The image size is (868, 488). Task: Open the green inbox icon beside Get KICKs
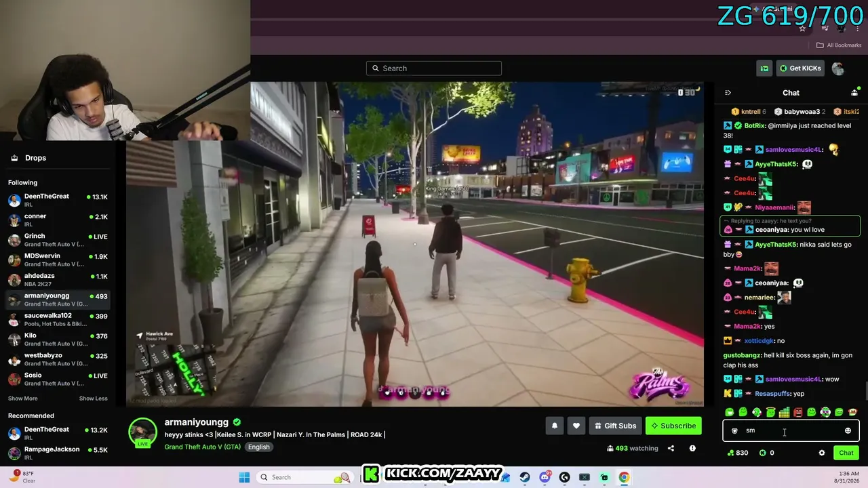764,68
